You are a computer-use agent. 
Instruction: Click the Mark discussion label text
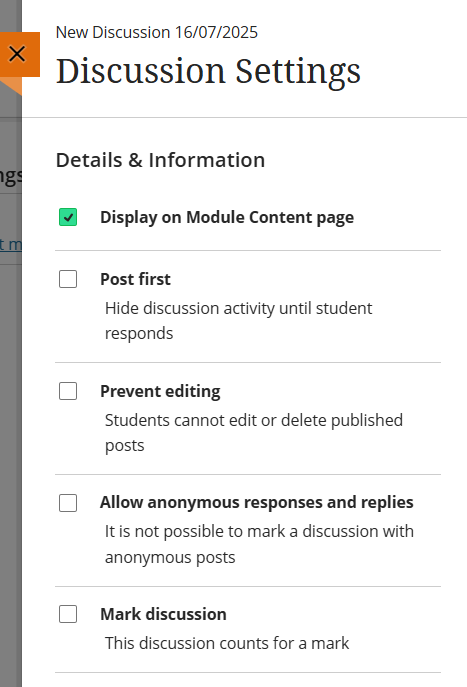click(x=163, y=614)
